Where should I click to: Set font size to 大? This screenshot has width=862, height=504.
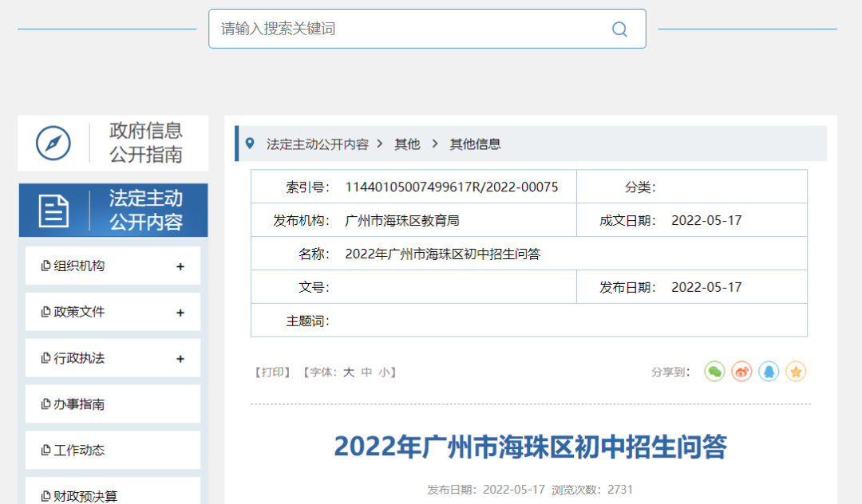tap(349, 372)
